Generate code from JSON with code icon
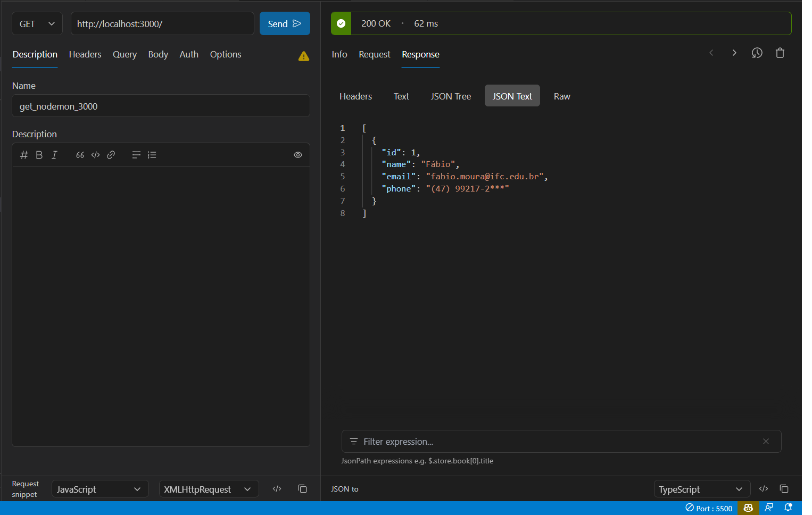The height and width of the screenshot is (515, 812). coord(764,488)
